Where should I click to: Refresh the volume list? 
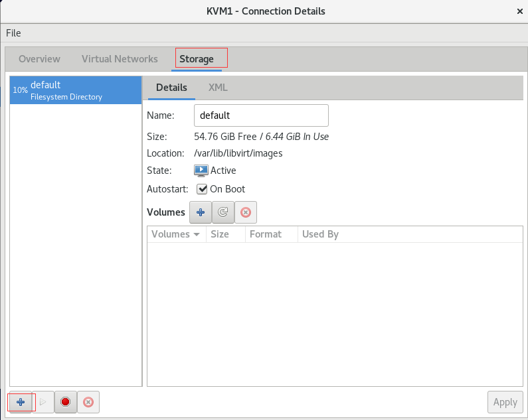(223, 212)
